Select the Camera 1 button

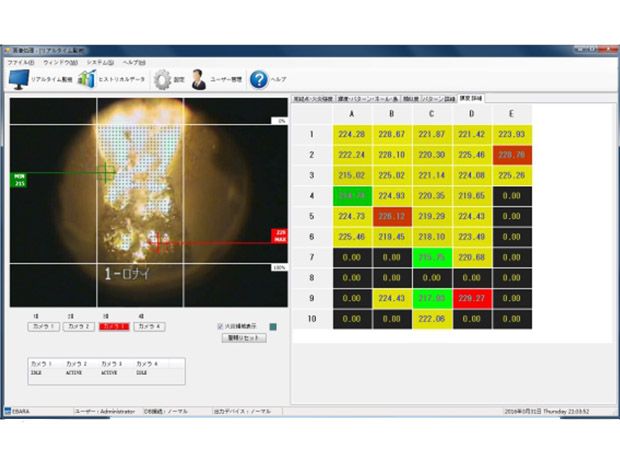44,327
